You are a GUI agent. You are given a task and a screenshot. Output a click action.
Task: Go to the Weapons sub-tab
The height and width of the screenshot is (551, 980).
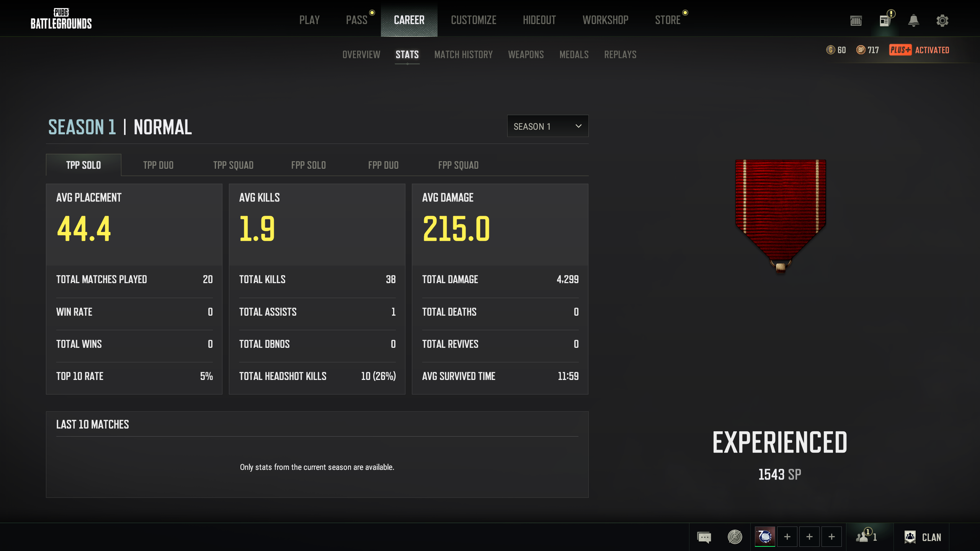(x=526, y=55)
